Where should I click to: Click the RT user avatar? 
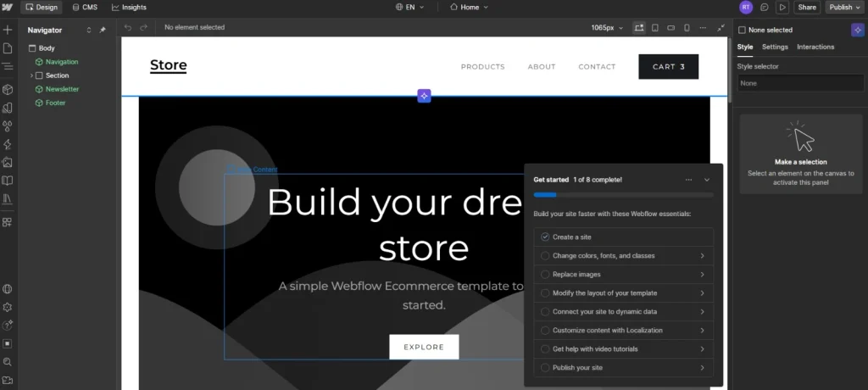coord(746,7)
